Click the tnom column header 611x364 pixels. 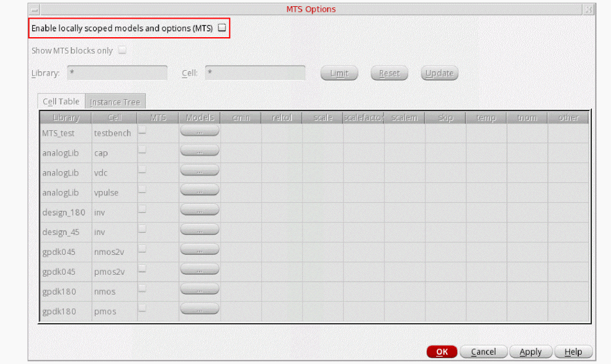pyautogui.click(x=527, y=117)
